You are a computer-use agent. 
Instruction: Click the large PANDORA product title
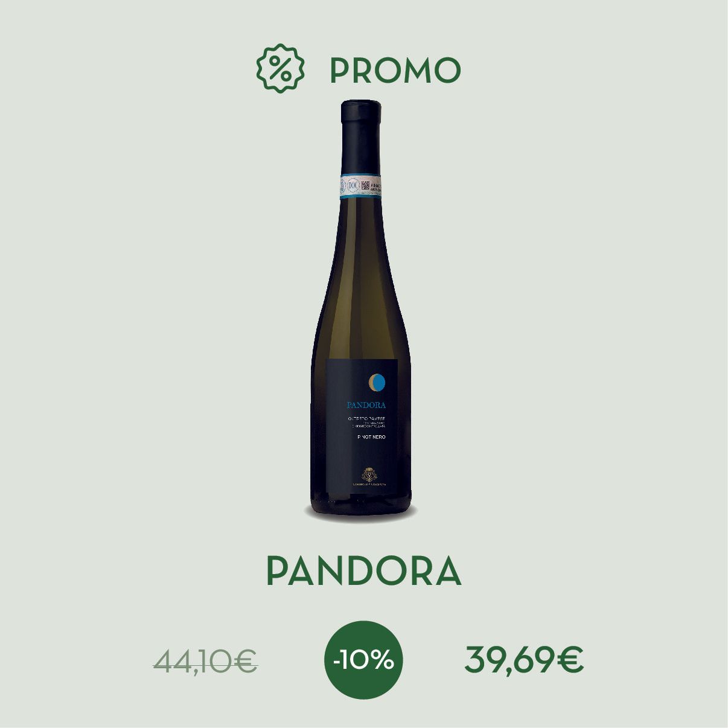tap(363, 570)
